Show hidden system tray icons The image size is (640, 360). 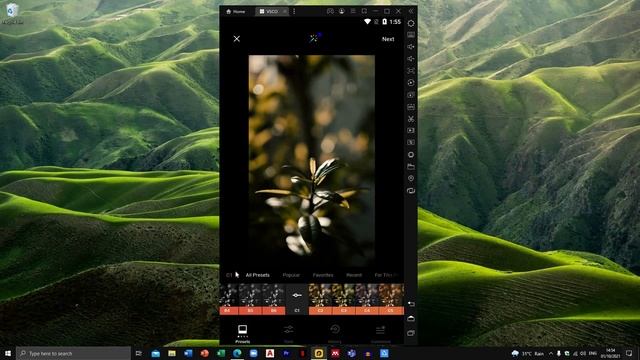551,353
